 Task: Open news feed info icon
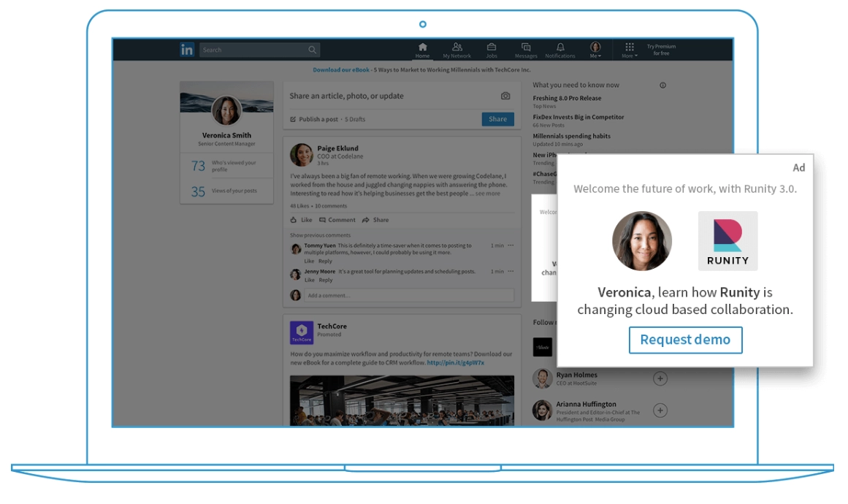pos(663,85)
